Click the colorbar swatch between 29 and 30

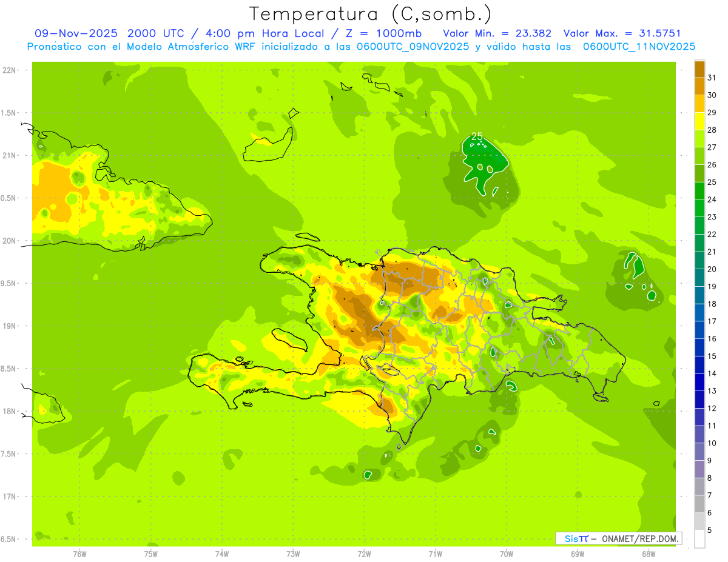699,104
